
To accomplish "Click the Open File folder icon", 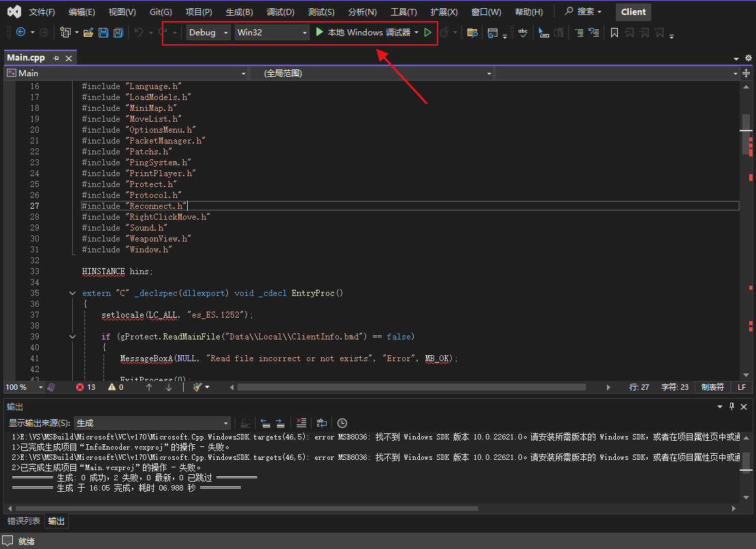I will point(88,33).
